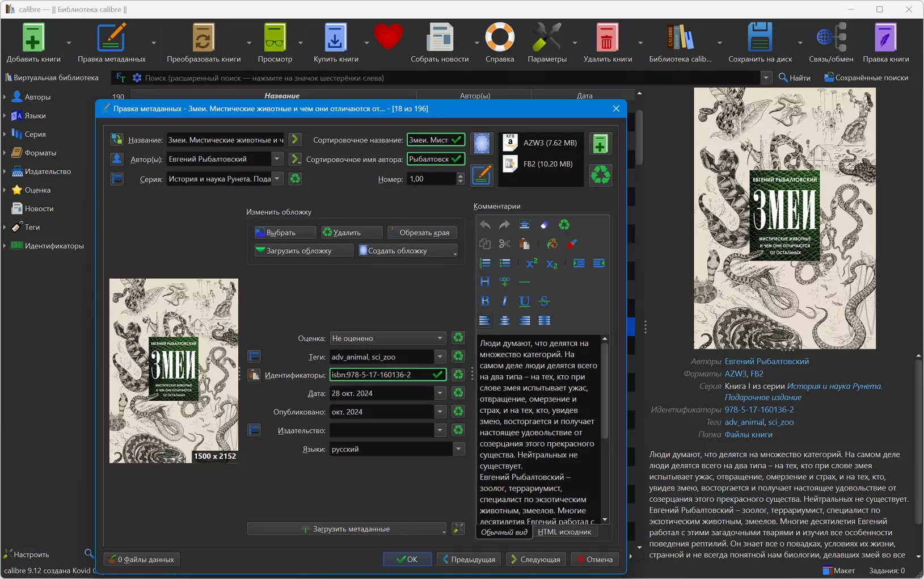Open metadata download settings icon beside Загрузить метаданные
The height and width of the screenshot is (579, 924).
(x=458, y=529)
